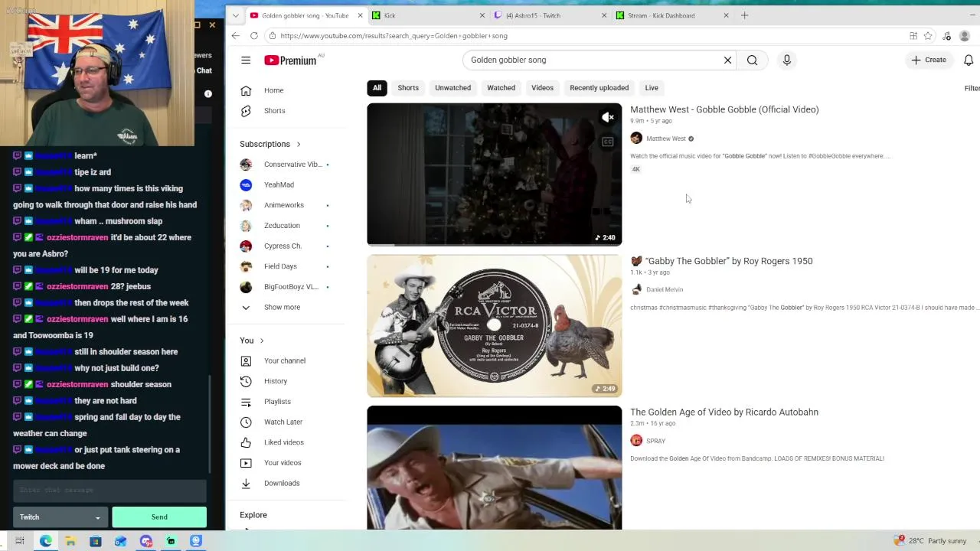This screenshot has height=551, width=980.
Task: Clear the search box with the X icon
Action: 727,60
